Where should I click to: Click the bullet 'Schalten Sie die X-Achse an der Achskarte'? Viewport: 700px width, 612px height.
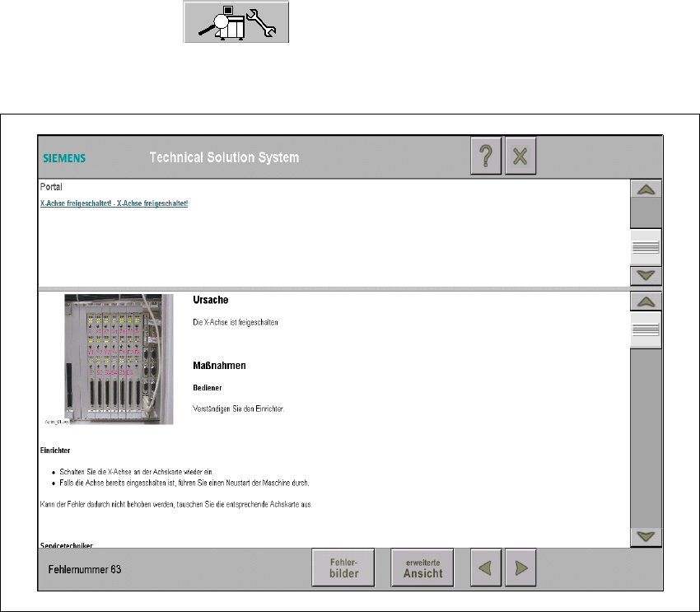tap(137, 472)
